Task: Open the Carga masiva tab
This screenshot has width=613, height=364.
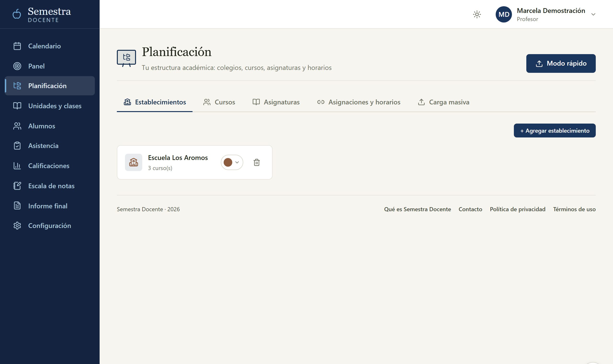Action: coord(443,102)
